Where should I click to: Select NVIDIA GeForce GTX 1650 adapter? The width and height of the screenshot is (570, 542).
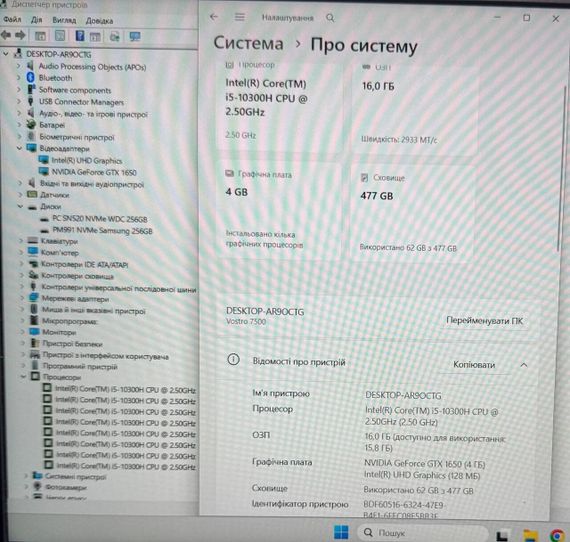[x=94, y=172]
